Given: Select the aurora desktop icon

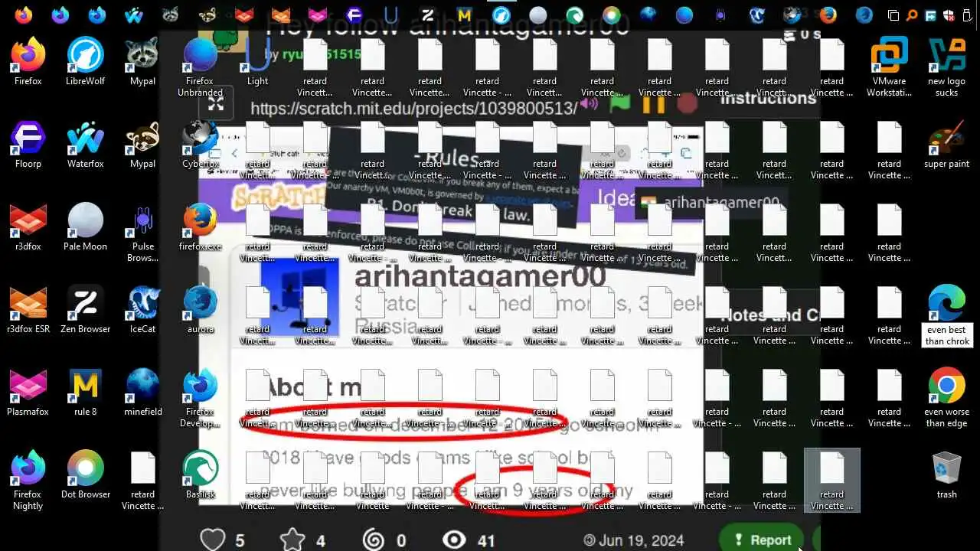Looking at the screenshot, I should (200, 309).
